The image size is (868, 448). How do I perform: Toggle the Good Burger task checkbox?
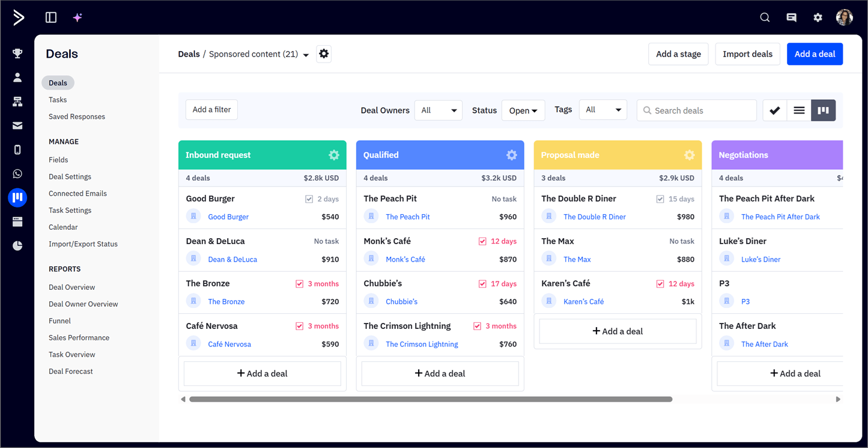309,199
